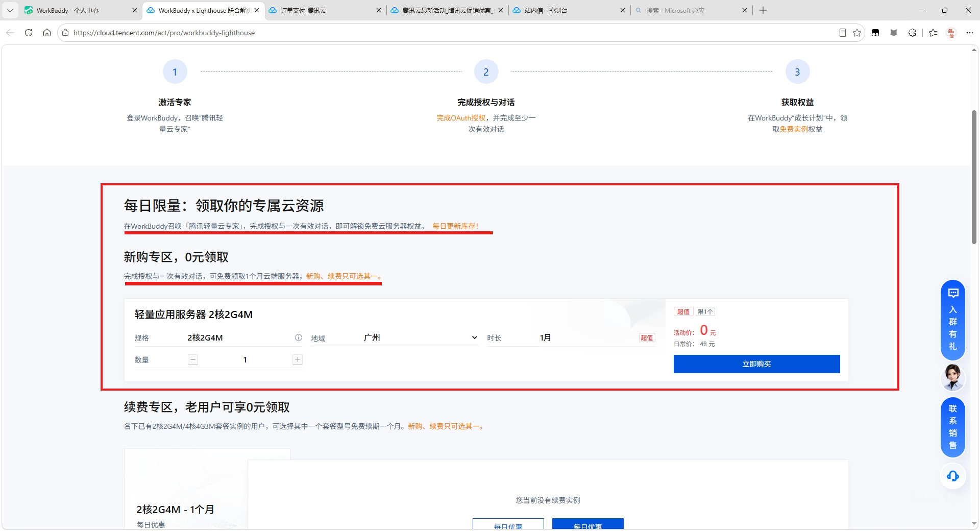The width and height of the screenshot is (980, 531).
Task: Click the heading 续费专区，老用户可享0元领取
Action: pos(207,407)
